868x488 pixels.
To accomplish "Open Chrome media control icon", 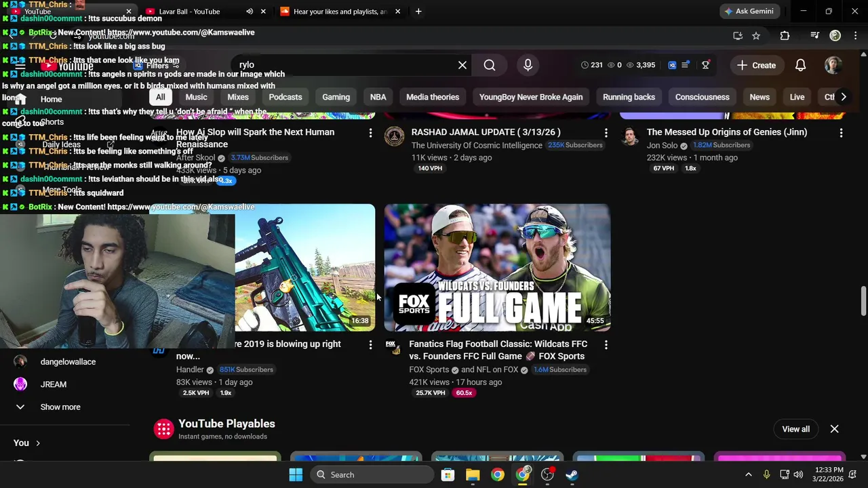I will tap(814, 36).
